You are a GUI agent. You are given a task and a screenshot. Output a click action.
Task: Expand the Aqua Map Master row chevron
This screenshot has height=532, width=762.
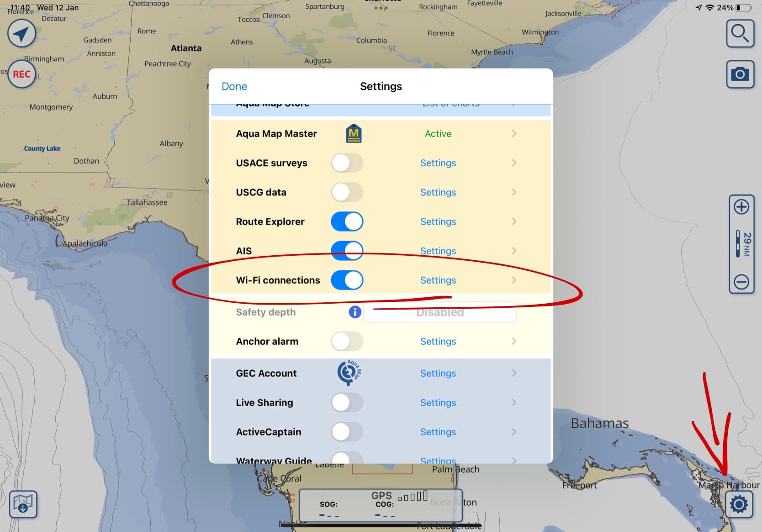514,133
